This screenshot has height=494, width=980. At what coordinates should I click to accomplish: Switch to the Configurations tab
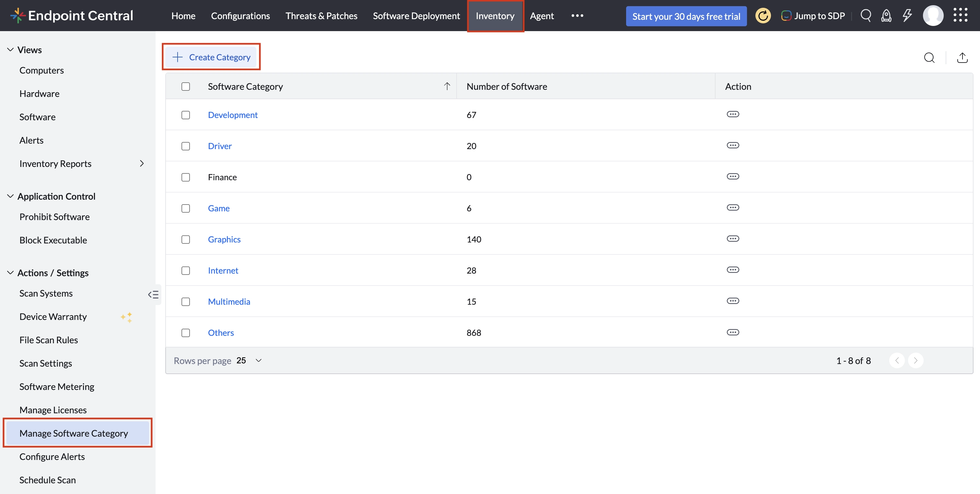(240, 16)
